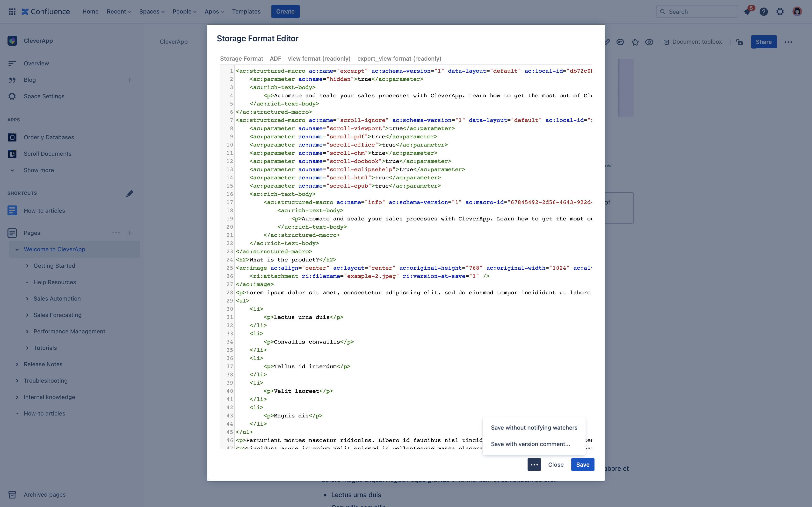Open the help question mark icon

[x=764, y=11]
